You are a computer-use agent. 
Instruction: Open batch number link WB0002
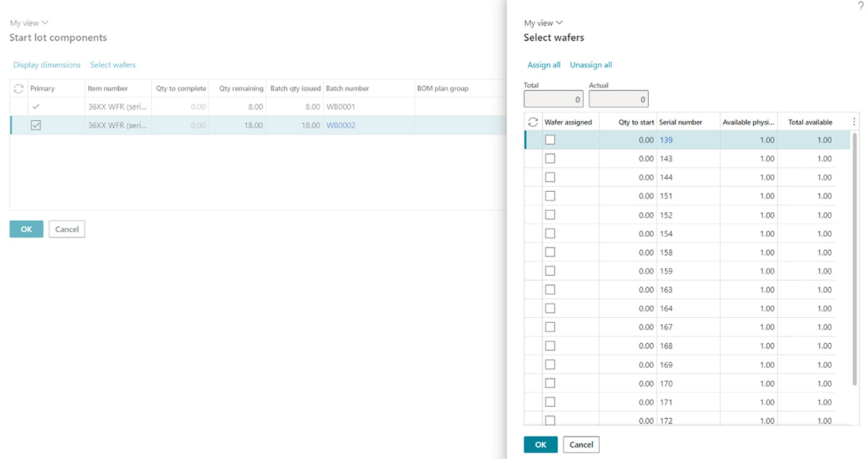341,125
